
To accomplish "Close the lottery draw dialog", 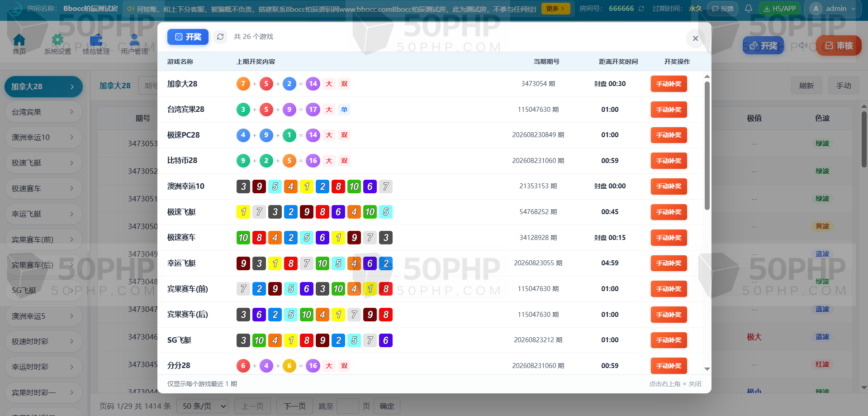I will click(696, 38).
